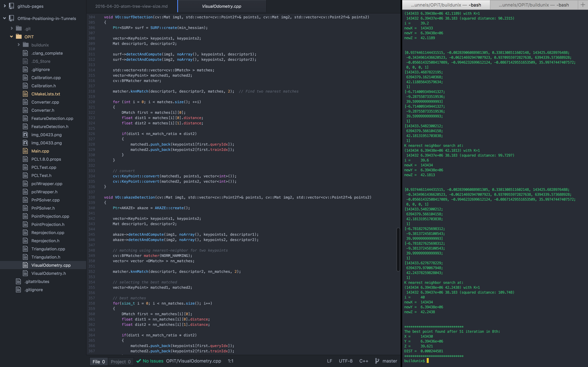The height and width of the screenshot is (367, 588).
Task: Open the UTF-8 encoding selector
Action: click(x=346, y=361)
